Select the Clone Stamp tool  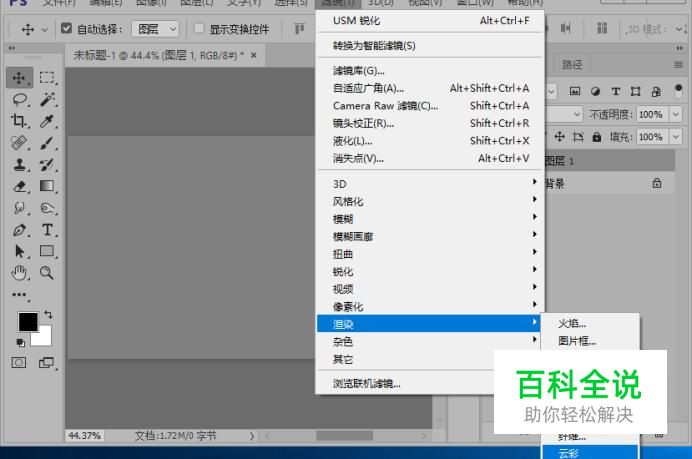coord(19,165)
